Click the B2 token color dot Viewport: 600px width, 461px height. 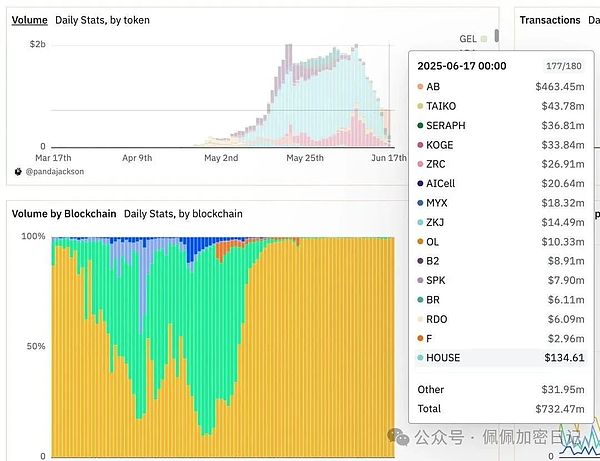point(417,261)
